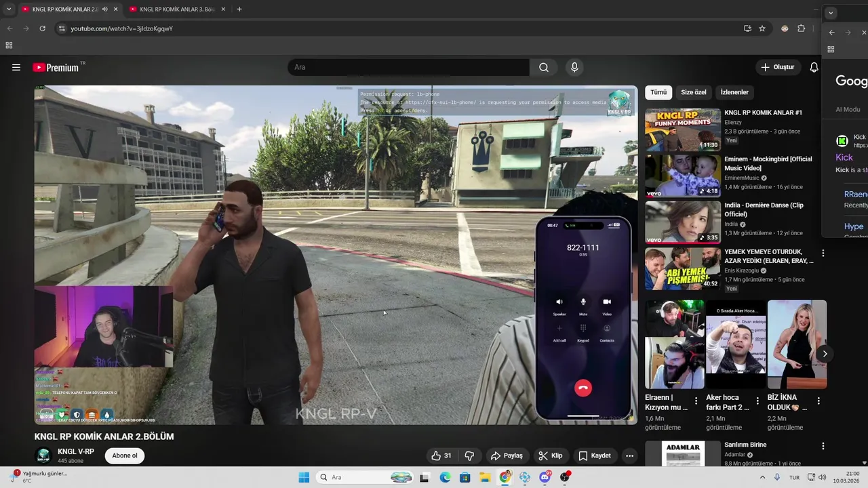This screenshot has height=488, width=868.
Task: Open Chrome extensions puzzle icon
Action: 802,28
